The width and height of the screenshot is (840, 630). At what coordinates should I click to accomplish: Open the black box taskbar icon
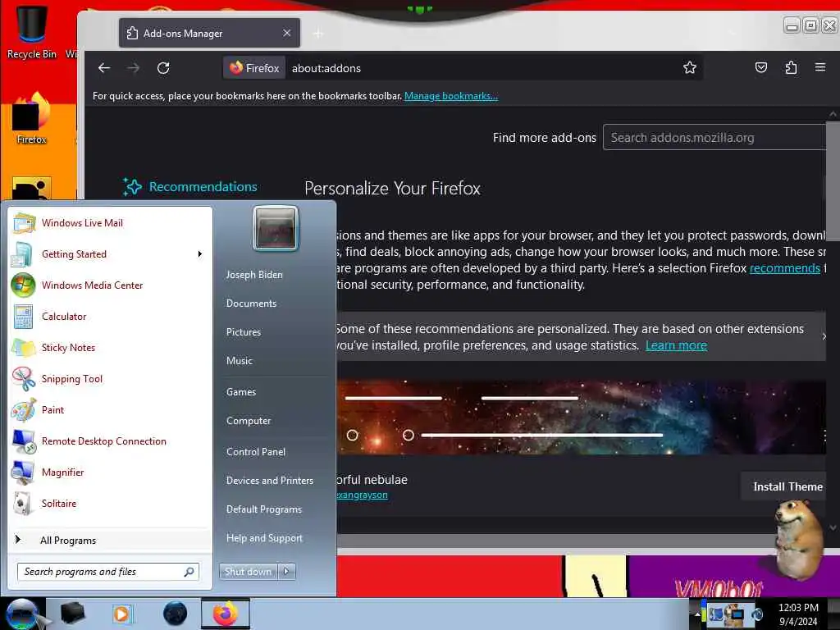[72, 614]
